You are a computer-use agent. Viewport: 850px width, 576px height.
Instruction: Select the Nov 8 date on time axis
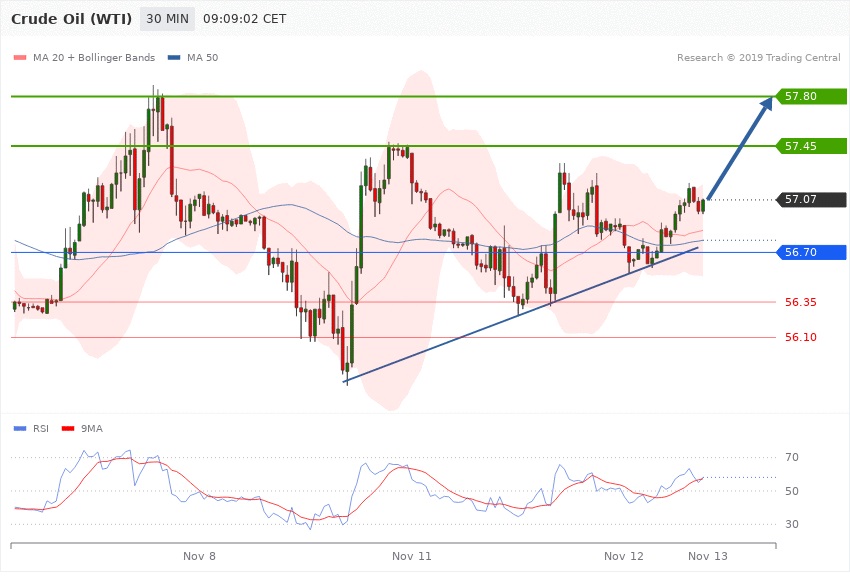199,555
